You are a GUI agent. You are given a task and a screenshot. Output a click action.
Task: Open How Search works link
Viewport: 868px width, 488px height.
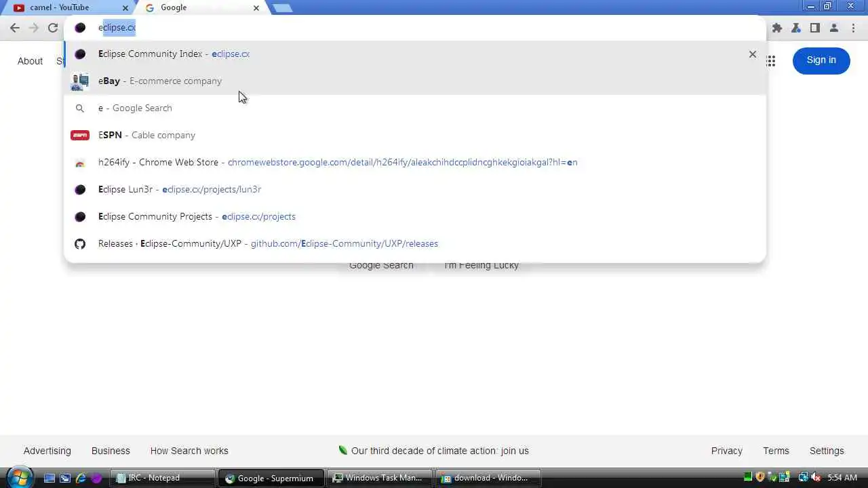coord(189,451)
